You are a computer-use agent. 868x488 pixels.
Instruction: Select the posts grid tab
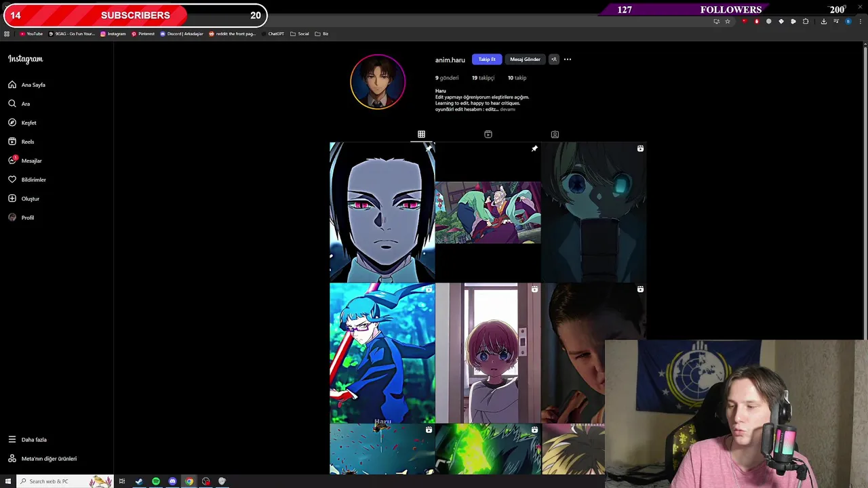(421, 134)
